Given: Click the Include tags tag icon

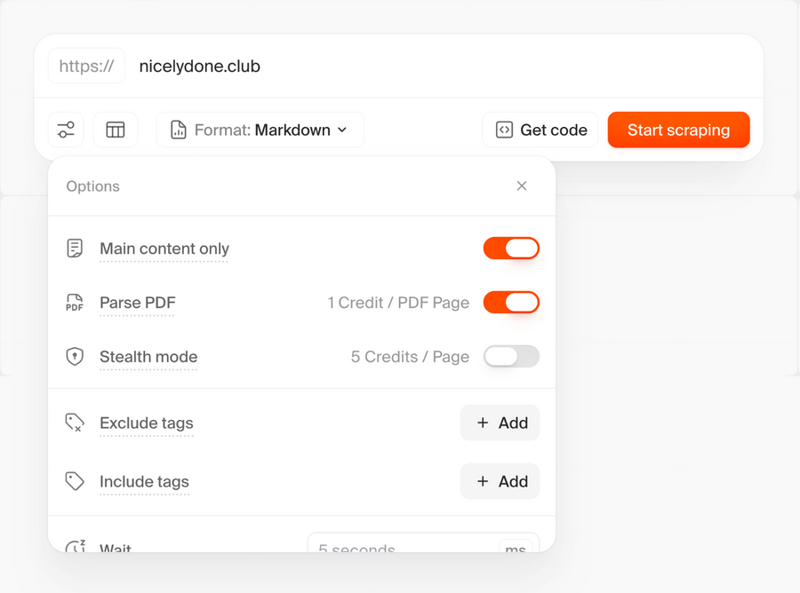Looking at the screenshot, I should (74, 481).
